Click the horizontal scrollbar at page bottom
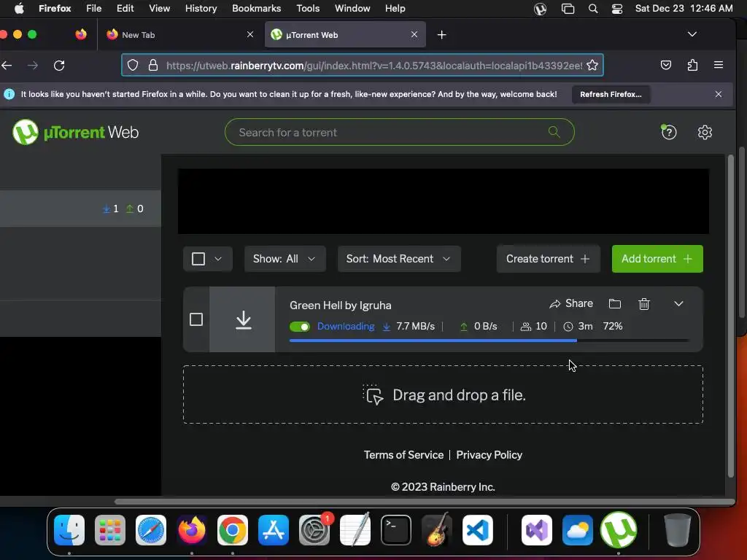The image size is (747, 560). coord(424,502)
